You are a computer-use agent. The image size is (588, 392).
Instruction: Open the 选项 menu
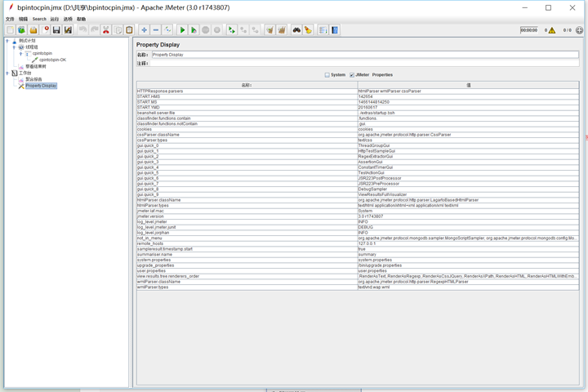[68, 19]
